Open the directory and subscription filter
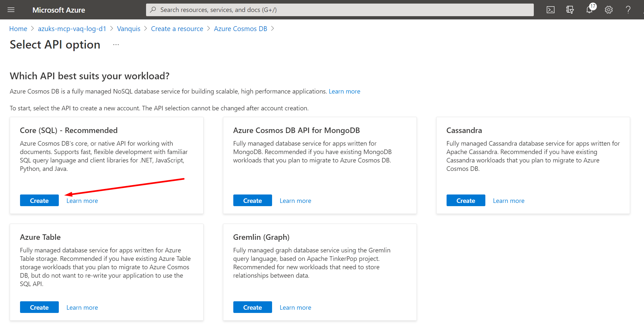This screenshot has width=644, height=333. click(570, 10)
